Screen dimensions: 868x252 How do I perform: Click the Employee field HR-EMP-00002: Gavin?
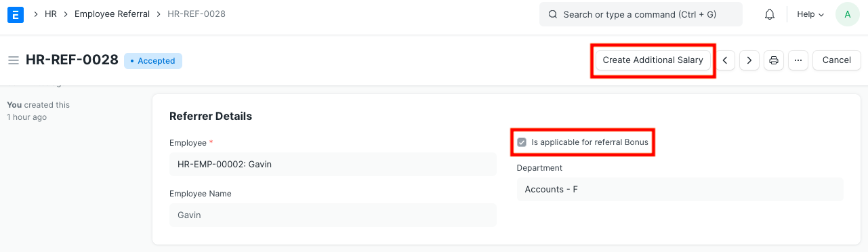click(333, 164)
